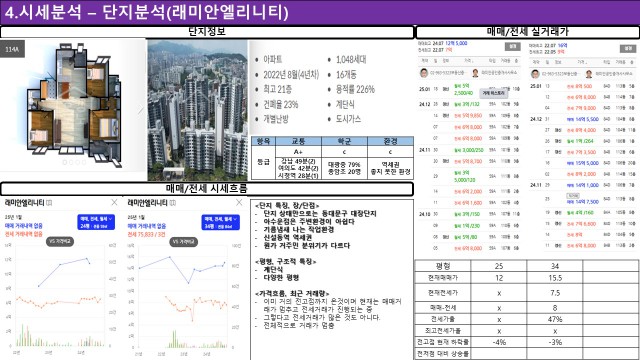
Task: Close the left 래미안엘리니티 price chart panel
Action: (x=114, y=202)
